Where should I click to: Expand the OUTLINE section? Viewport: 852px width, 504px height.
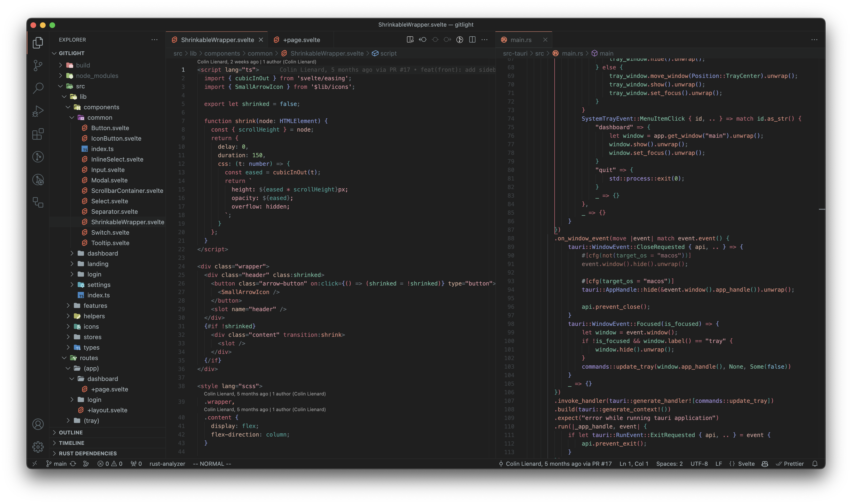point(71,432)
